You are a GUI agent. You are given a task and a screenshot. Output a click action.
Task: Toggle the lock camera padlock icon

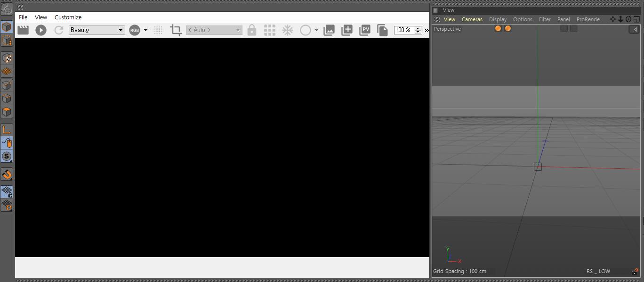(252, 30)
